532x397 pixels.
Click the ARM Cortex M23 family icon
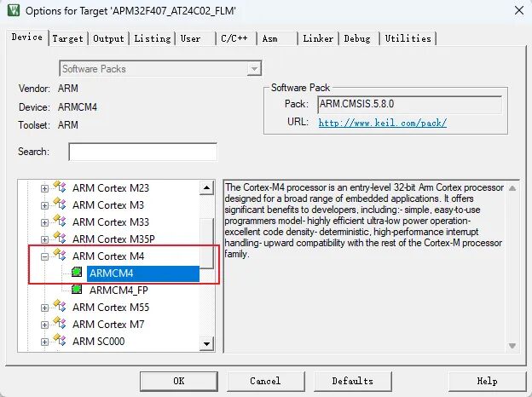coord(59,188)
